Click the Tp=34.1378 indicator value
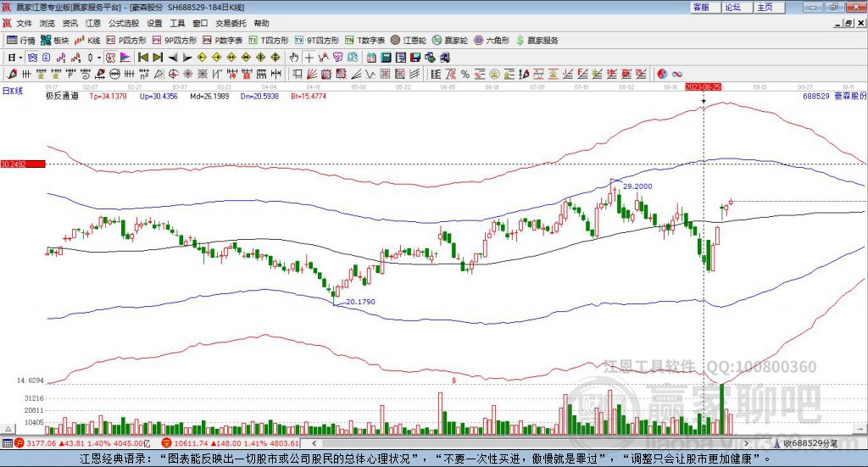 coord(108,97)
